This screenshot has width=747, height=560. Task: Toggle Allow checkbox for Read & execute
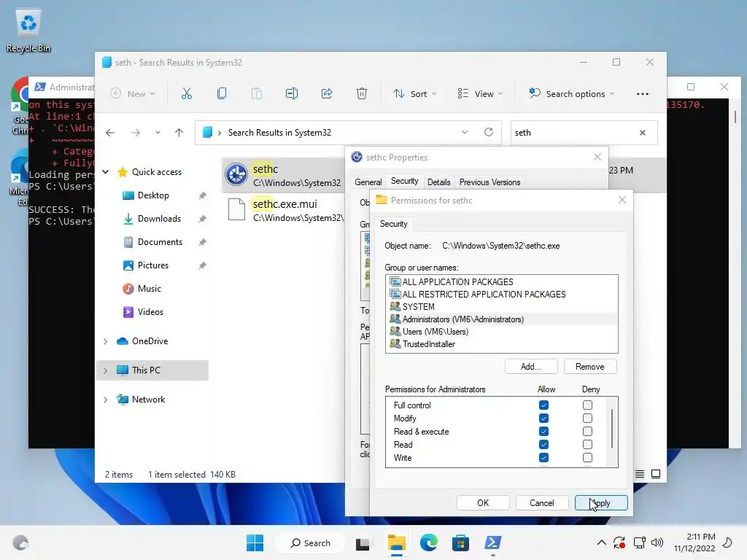pos(543,432)
